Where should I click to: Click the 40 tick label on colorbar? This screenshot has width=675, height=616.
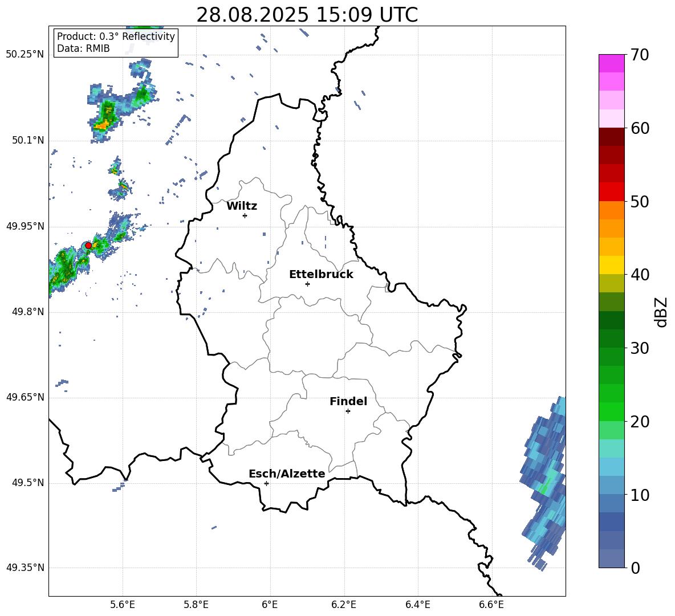coord(640,275)
